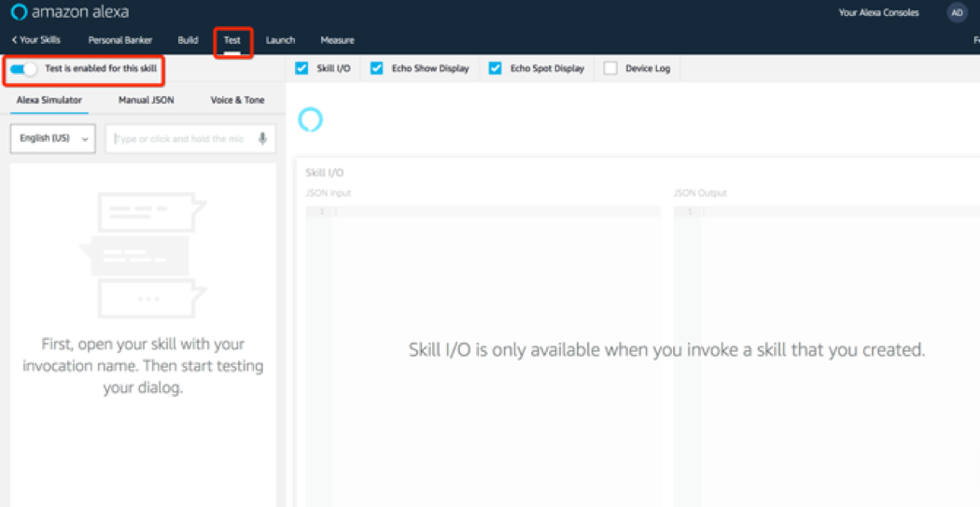Uncheck the Echo Spot Display checkbox

(x=495, y=69)
